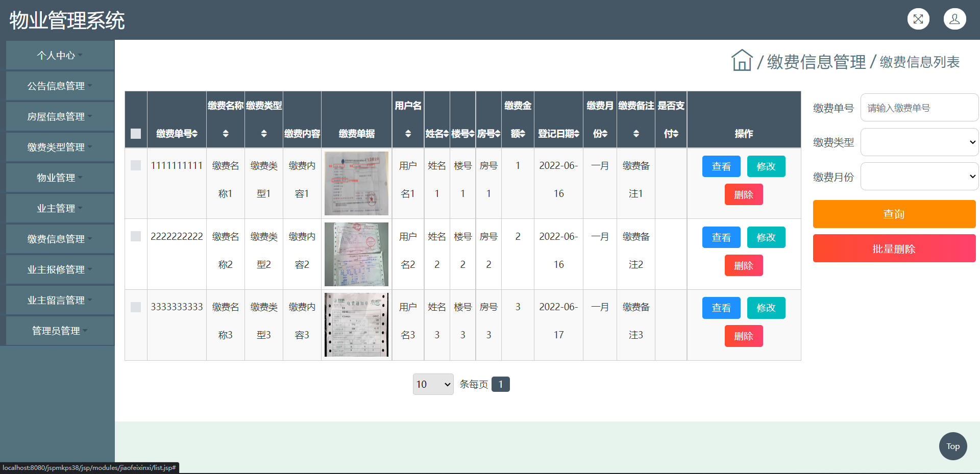This screenshot has width=980, height=474.
Task: Sort by 缴费单号 column arrows
Action: (194, 134)
